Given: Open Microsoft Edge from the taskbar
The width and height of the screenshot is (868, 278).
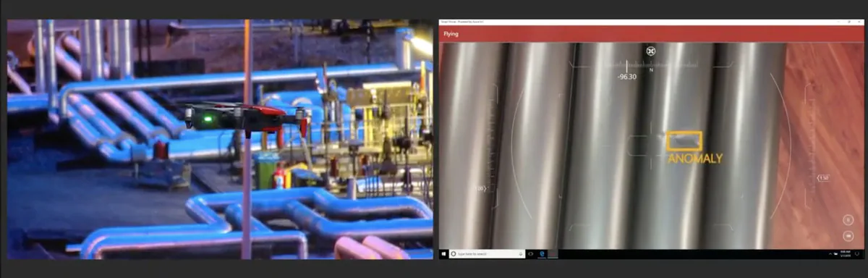Looking at the screenshot, I should pos(542,254).
